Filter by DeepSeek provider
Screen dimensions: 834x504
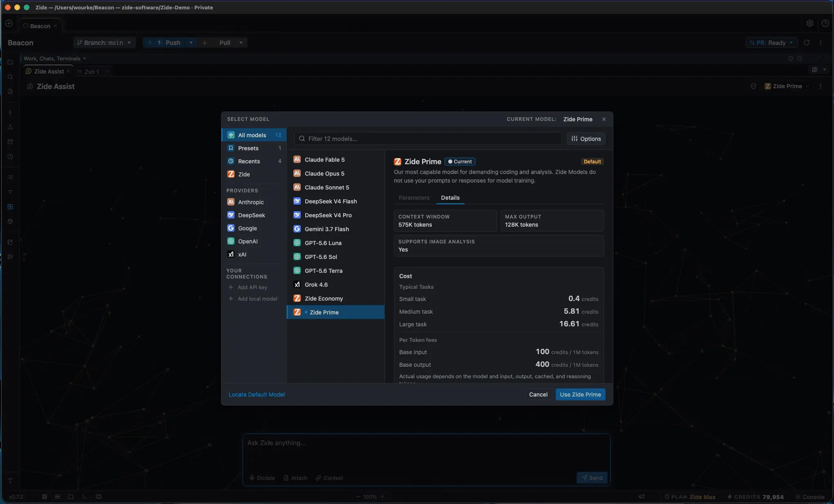coord(254,215)
